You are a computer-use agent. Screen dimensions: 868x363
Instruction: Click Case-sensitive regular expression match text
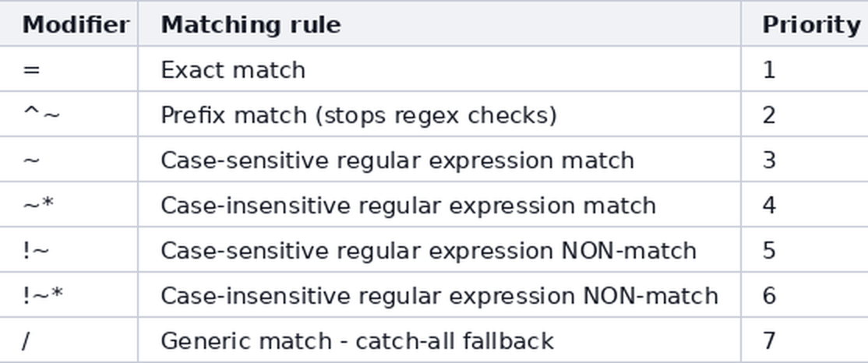pyautogui.click(x=397, y=161)
